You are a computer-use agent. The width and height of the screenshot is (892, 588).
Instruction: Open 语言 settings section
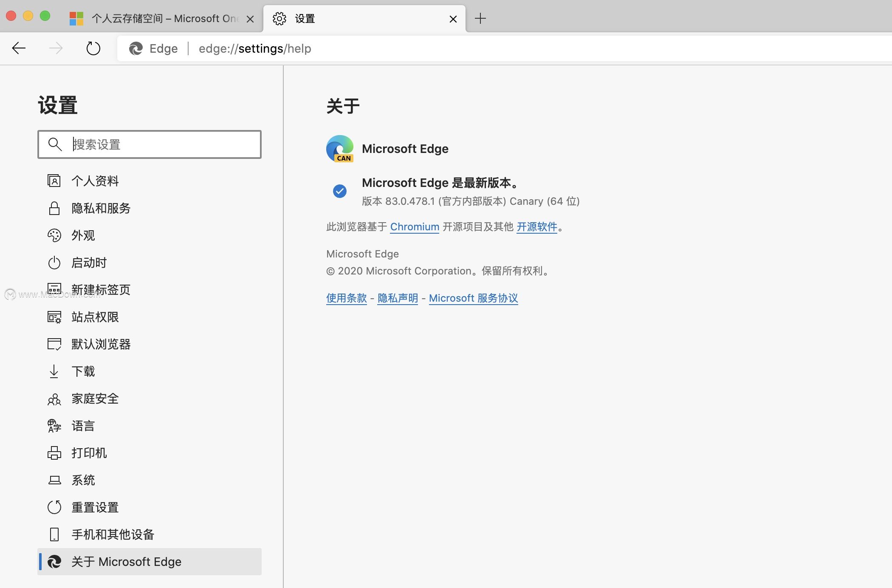pyautogui.click(x=150, y=426)
